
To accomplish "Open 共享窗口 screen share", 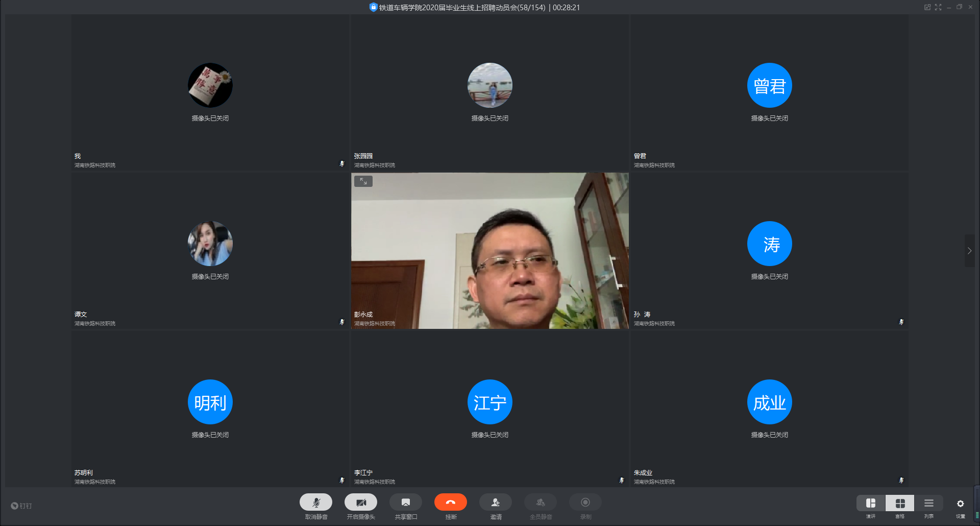I will (406, 503).
